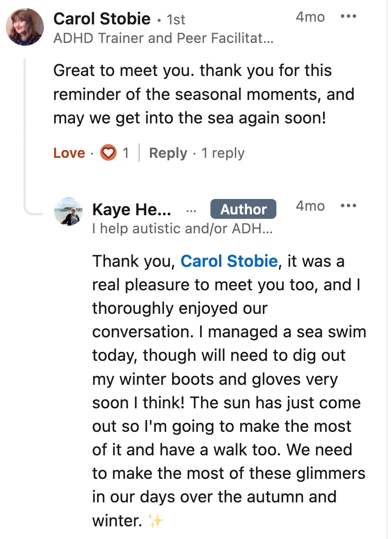Expand the 1 reply thread
Screen dimensions: 392x539
(x=223, y=153)
